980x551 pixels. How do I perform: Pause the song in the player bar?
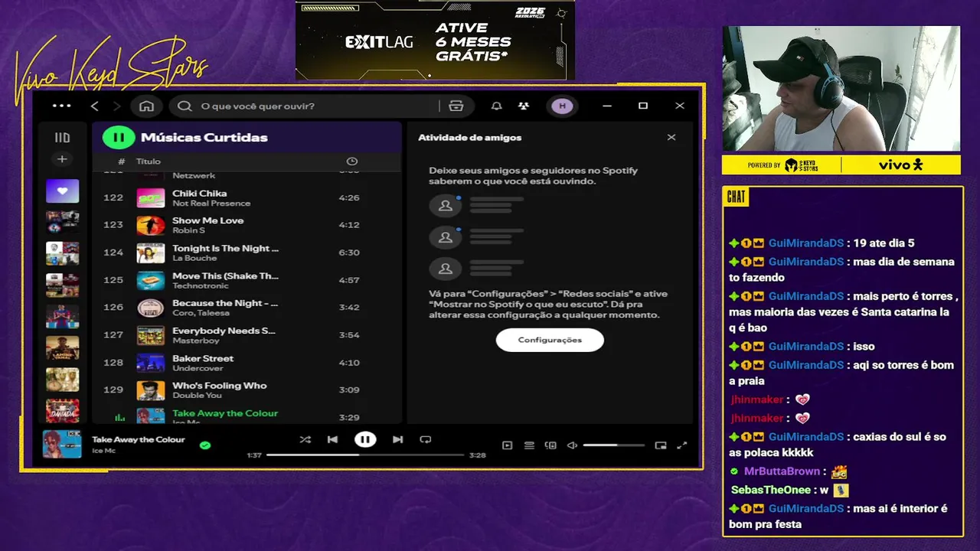[x=365, y=439]
